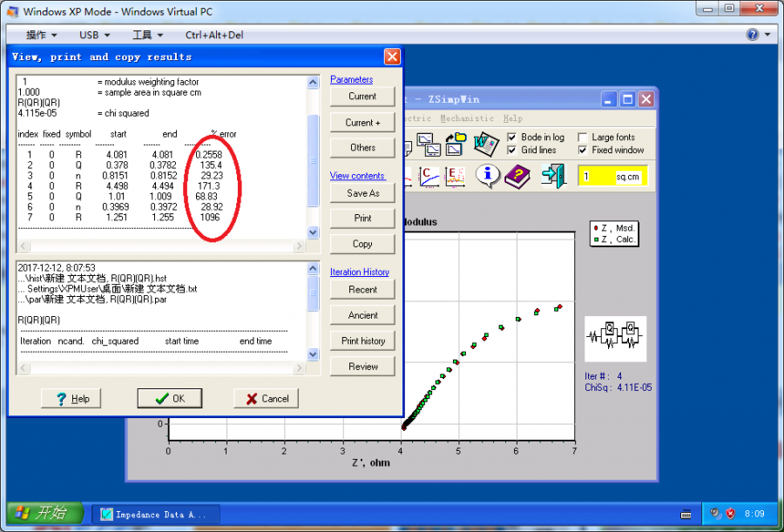The image size is (784, 532).
Task: Click the Cancel button
Action: coord(266,399)
